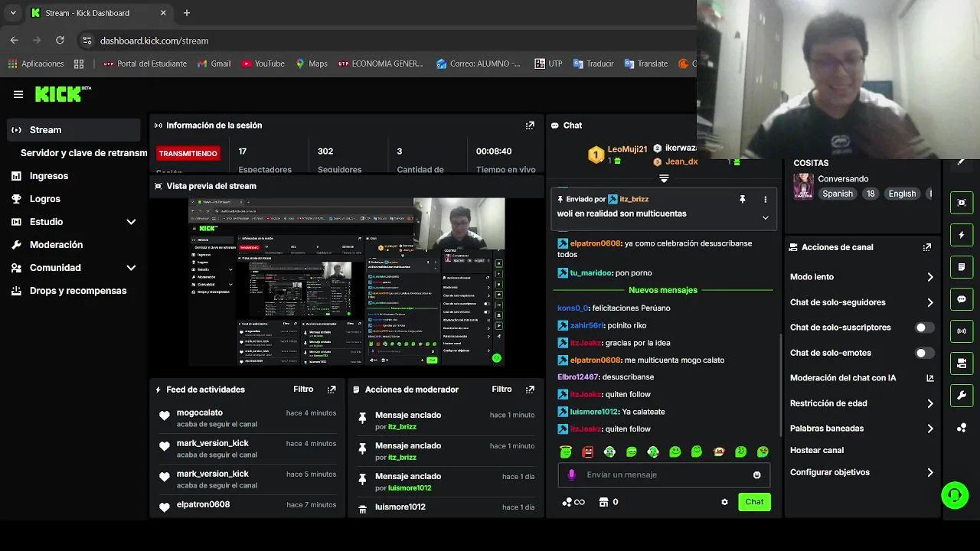Expand the Comunidad sidebar section

(131, 268)
